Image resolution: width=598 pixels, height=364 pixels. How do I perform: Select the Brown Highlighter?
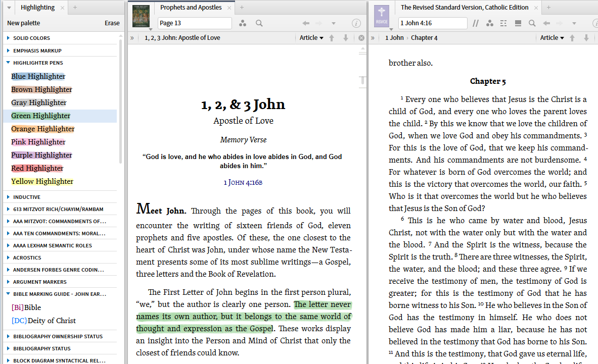pyautogui.click(x=41, y=89)
